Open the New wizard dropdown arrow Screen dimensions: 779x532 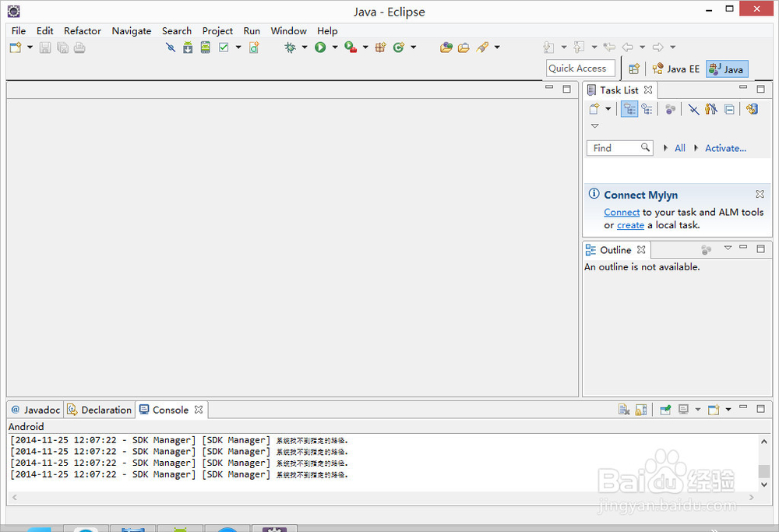pos(30,48)
